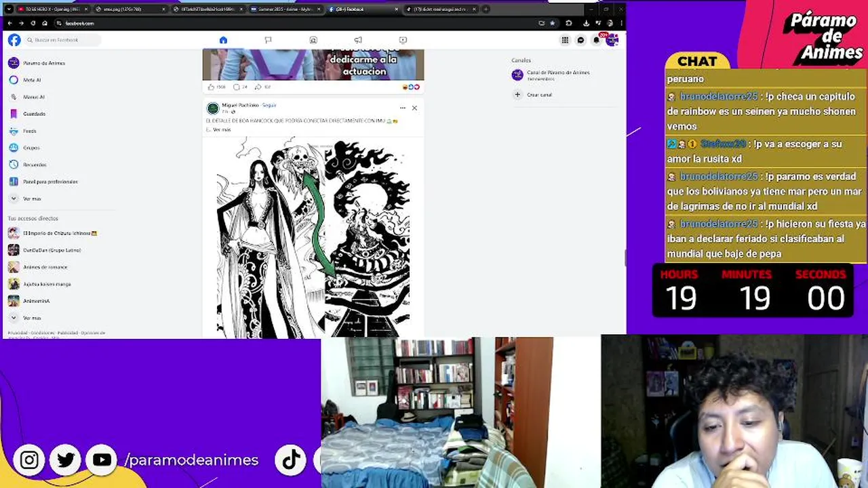868x488 pixels.
Task: Open Canal de Páramo de Animes channel
Action: point(551,75)
